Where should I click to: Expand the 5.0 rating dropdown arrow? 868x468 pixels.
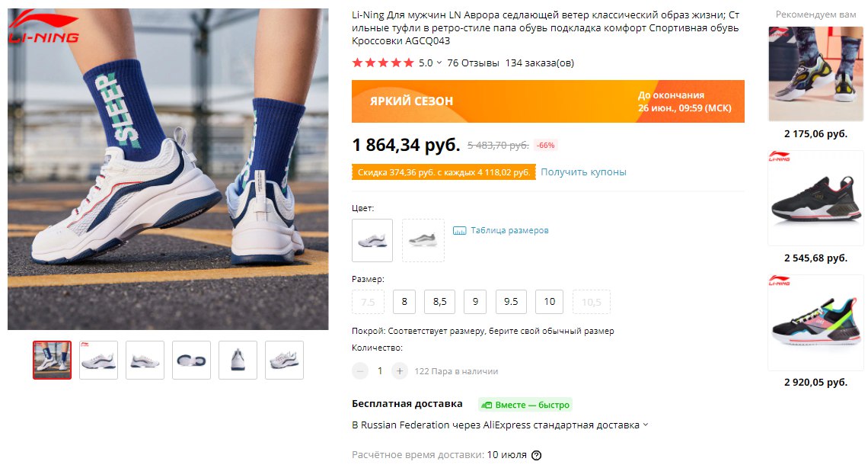[x=439, y=63]
